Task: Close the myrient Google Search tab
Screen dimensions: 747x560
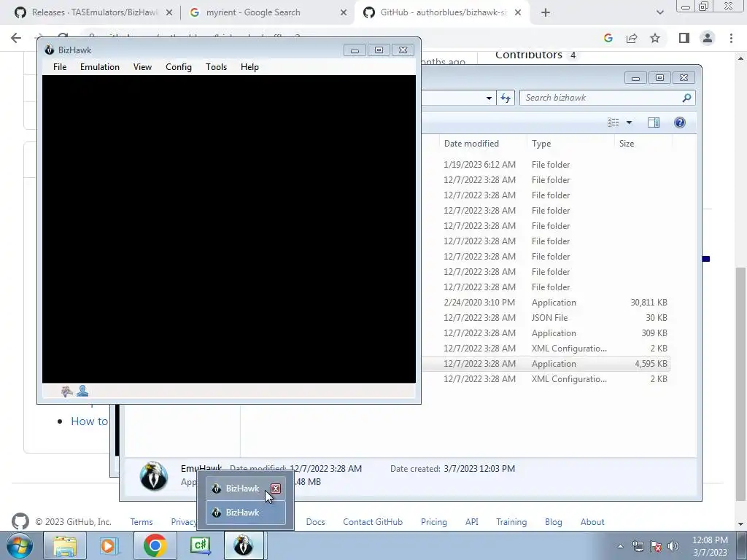Action: pos(344,13)
